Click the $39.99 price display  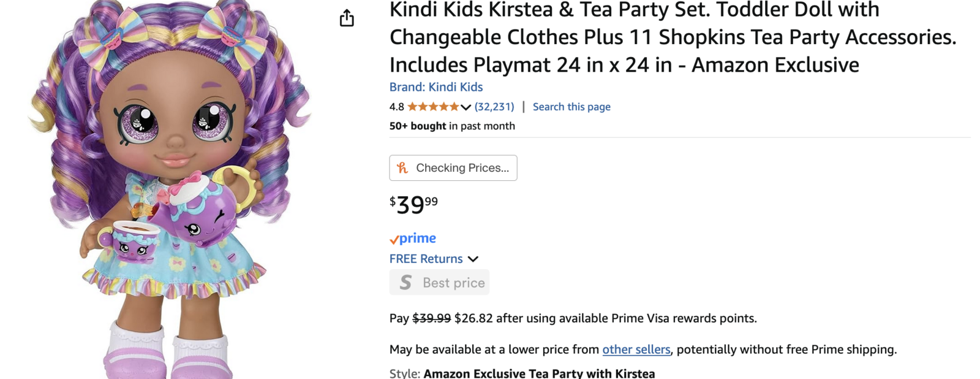[414, 204]
